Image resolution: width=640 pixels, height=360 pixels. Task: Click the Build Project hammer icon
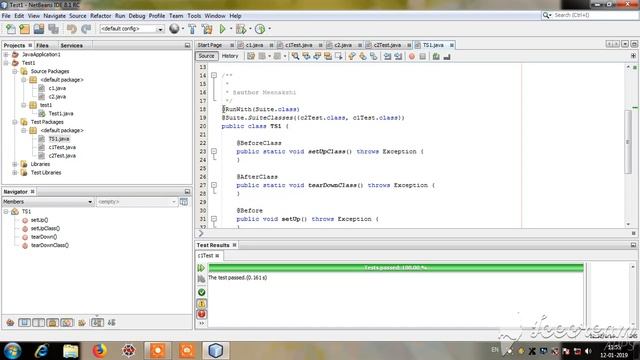[192, 29]
